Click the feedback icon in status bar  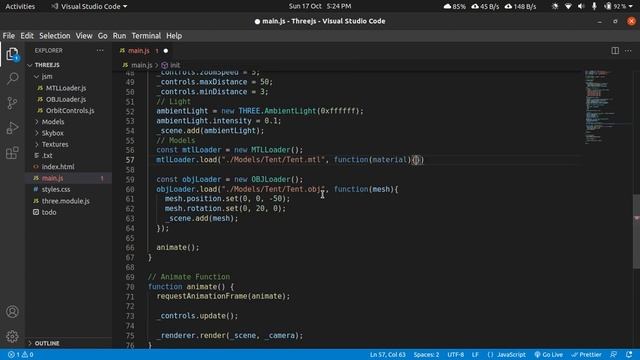point(613,355)
